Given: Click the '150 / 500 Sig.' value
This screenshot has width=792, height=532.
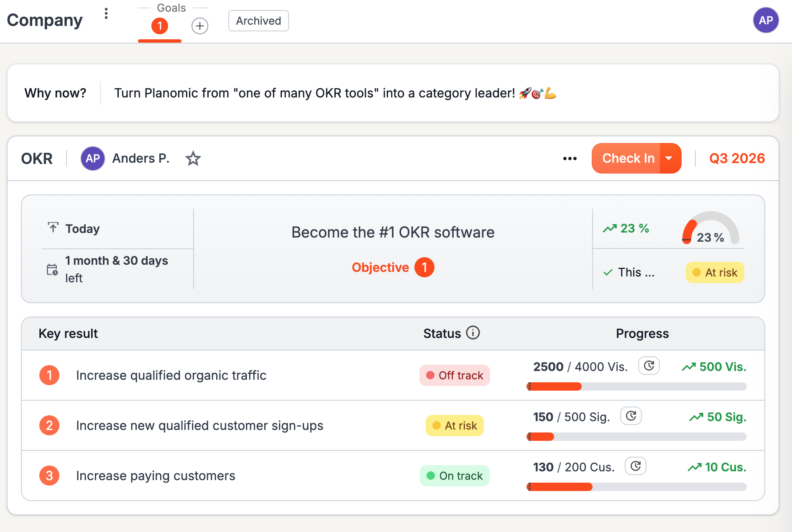Looking at the screenshot, I should (571, 417).
